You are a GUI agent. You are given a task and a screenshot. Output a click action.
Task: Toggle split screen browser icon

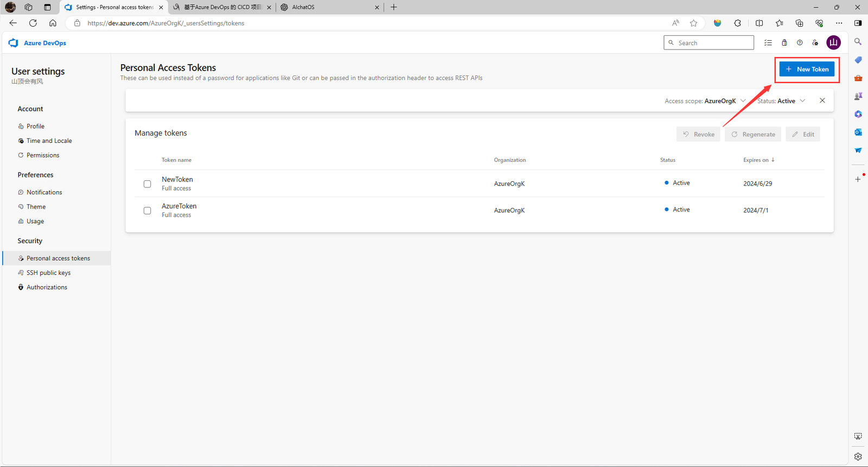pos(759,23)
